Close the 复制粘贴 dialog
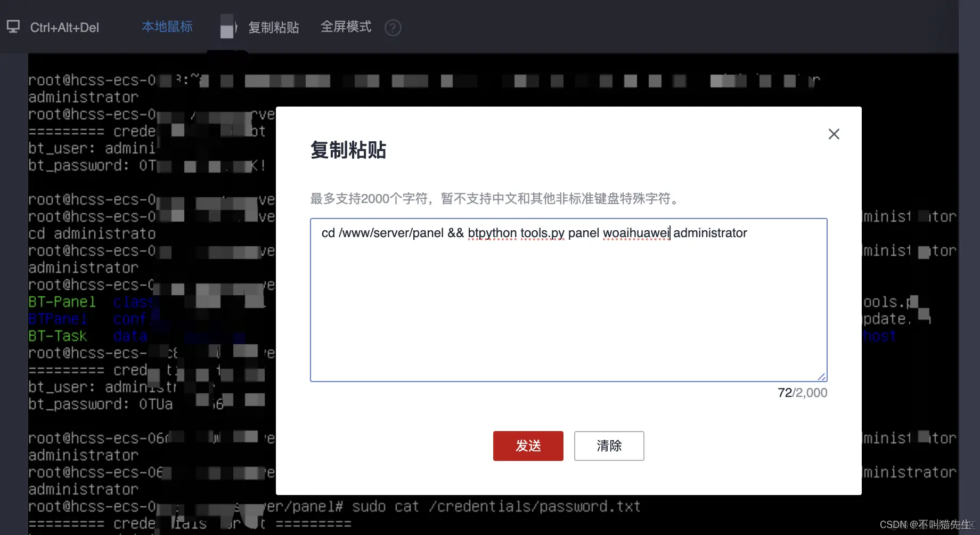The width and height of the screenshot is (980, 535). [834, 134]
